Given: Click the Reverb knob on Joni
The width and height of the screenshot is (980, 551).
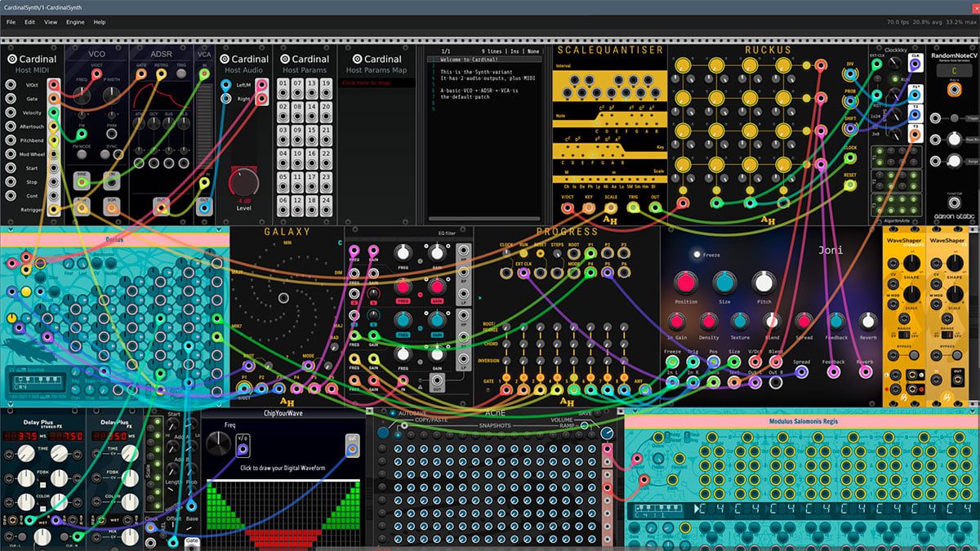Looking at the screenshot, I should point(867,321).
